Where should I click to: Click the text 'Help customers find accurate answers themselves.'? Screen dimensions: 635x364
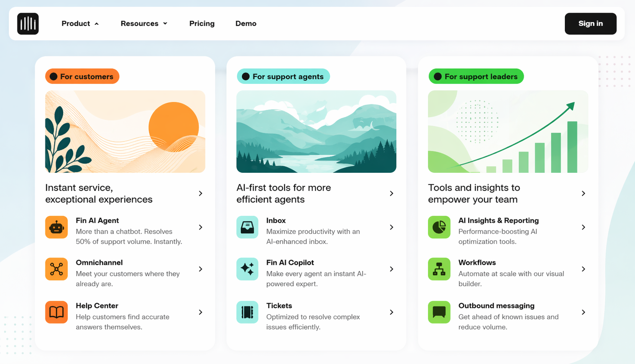pyautogui.click(x=123, y=322)
